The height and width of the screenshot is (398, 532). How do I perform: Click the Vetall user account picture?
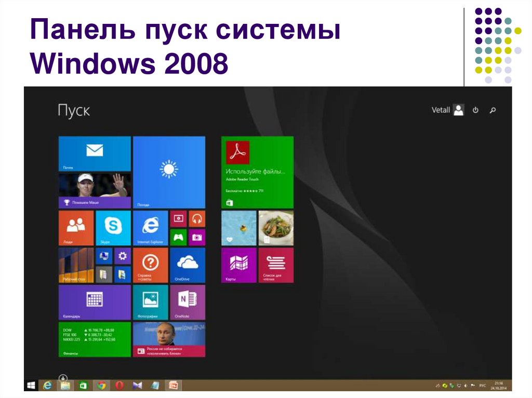coord(459,110)
